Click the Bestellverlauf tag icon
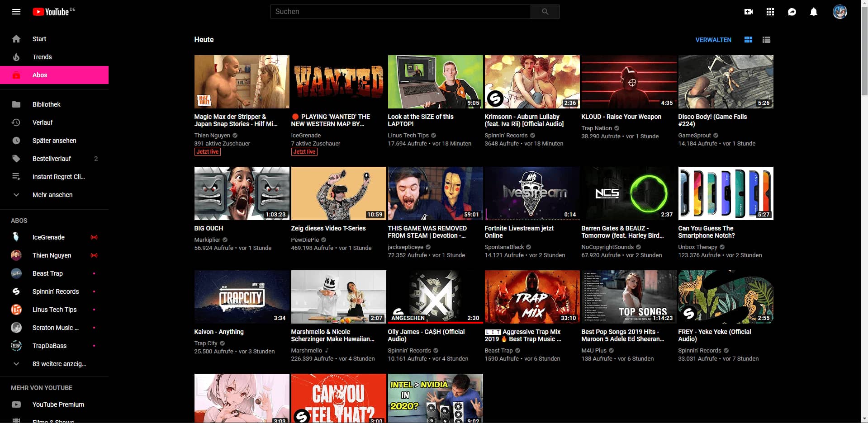 [x=16, y=159]
